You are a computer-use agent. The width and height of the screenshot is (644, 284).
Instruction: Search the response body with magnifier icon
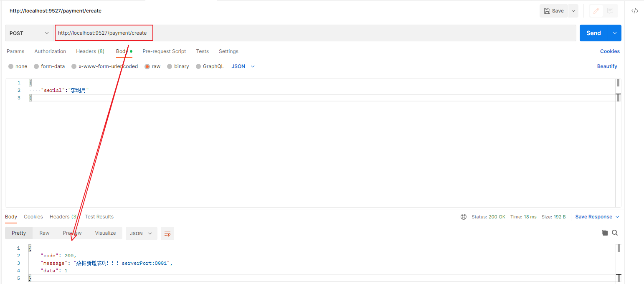(615, 233)
